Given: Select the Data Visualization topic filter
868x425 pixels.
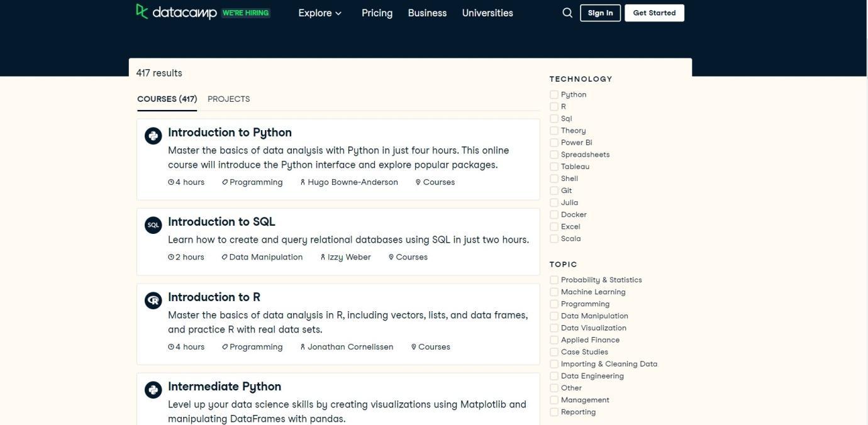Looking at the screenshot, I should click(x=554, y=328).
